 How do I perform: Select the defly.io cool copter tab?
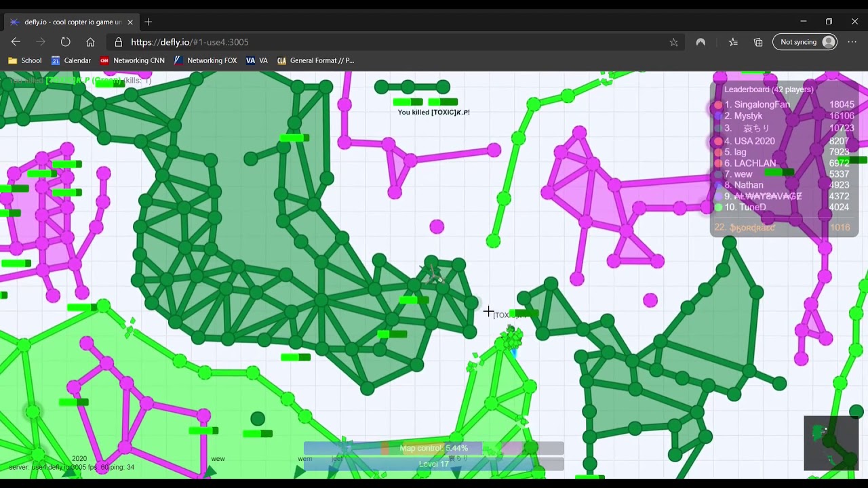(x=71, y=22)
